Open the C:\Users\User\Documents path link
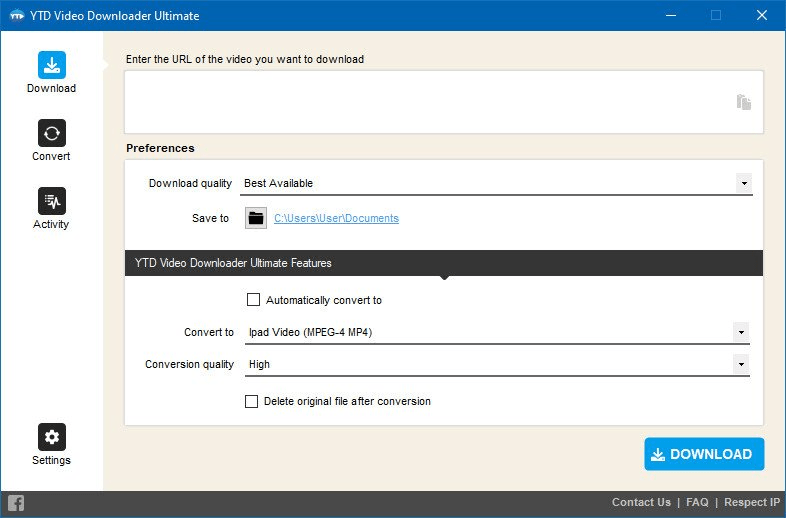The width and height of the screenshot is (786, 518). [336, 218]
